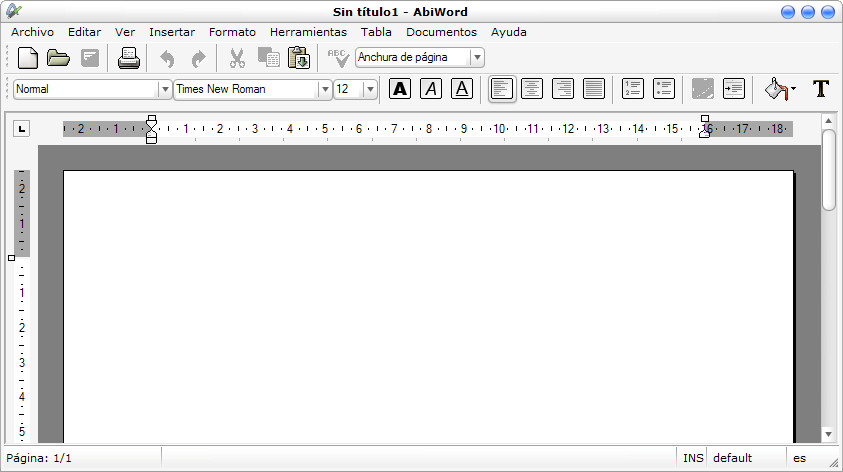The width and height of the screenshot is (843, 472).
Task: Click the paste clipboard icon
Action: pos(299,58)
